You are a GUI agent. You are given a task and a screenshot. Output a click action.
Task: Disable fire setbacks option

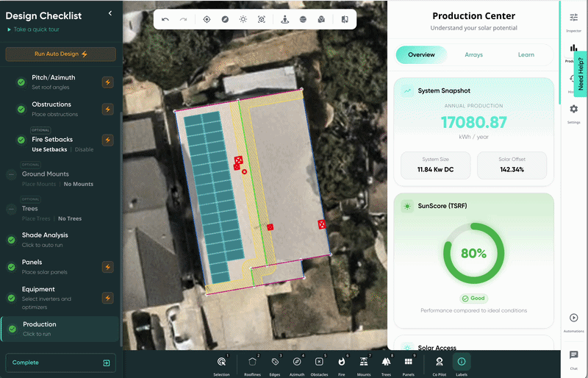point(84,149)
